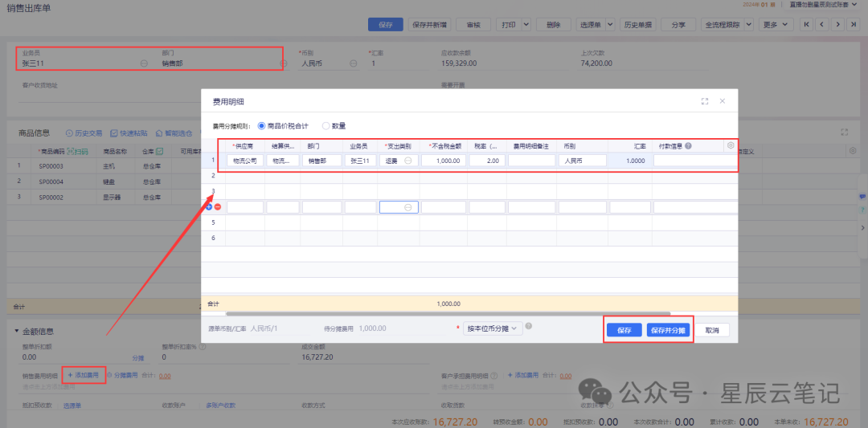Select the 商品价税合计 radio button
The height and width of the screenshot is (428, 868).
click(261, 125)
